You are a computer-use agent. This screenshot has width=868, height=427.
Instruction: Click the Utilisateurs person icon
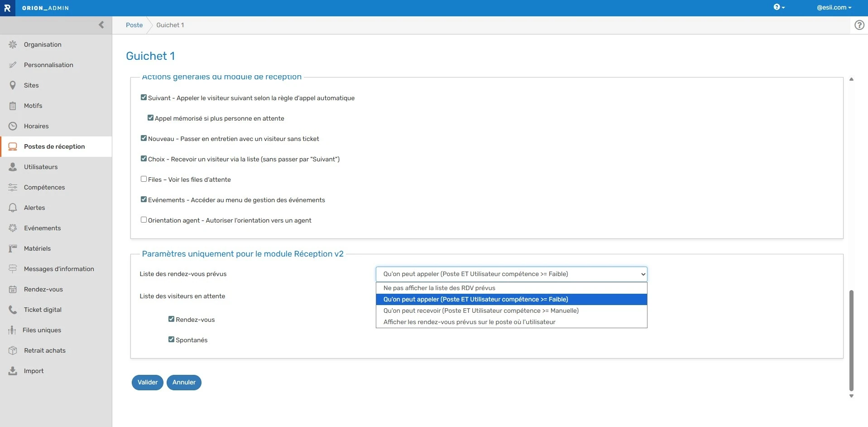(13, 167)
